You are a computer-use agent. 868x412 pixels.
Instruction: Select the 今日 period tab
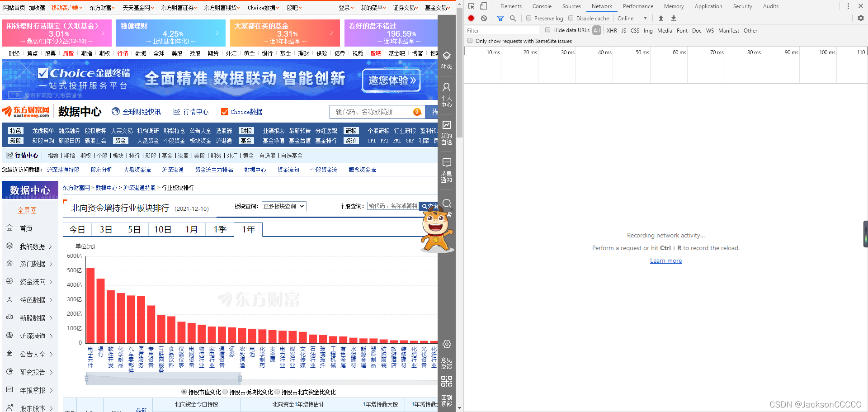pos(77,229)
